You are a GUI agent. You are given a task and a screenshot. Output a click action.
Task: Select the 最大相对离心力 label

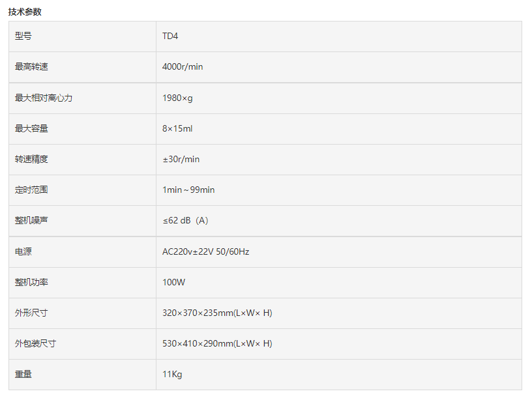click(44, 98)
